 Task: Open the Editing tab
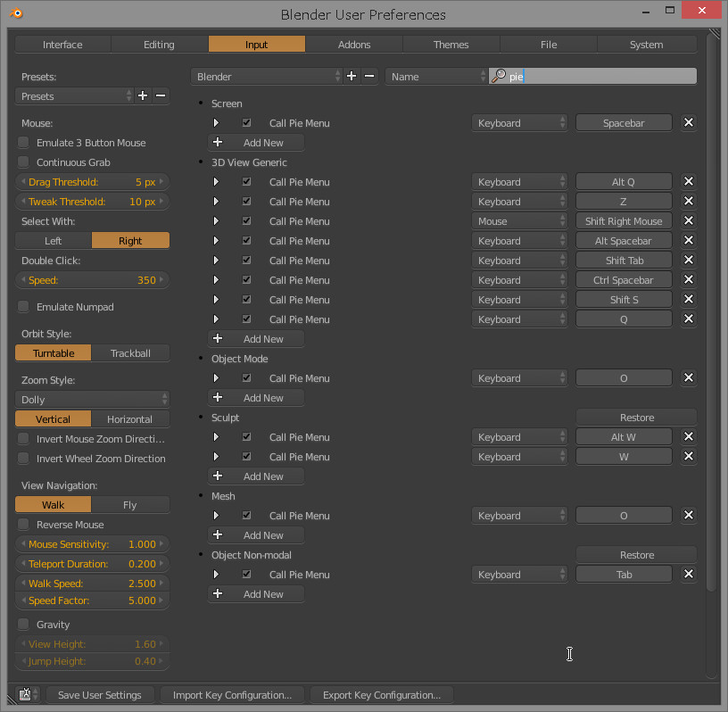[x=159, y=45]
